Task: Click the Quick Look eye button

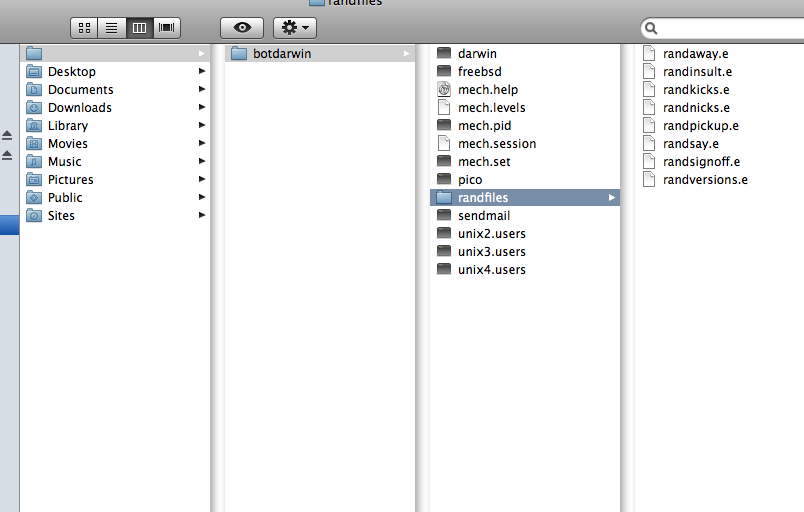Action: pyautogui.click(x=242, y=28)
